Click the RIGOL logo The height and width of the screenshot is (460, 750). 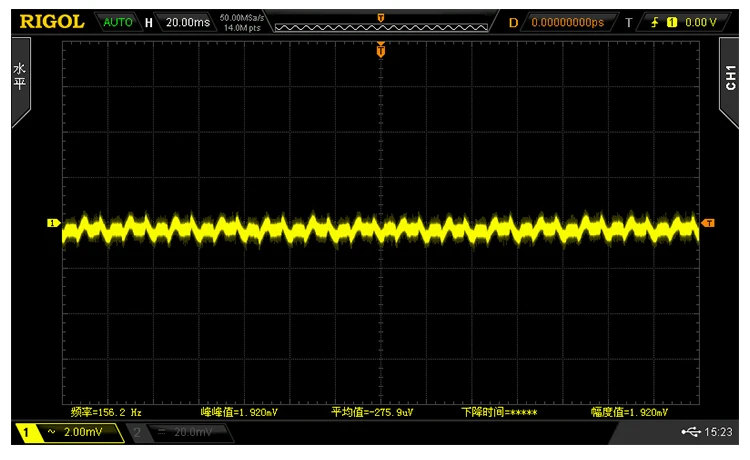(52, 22)
